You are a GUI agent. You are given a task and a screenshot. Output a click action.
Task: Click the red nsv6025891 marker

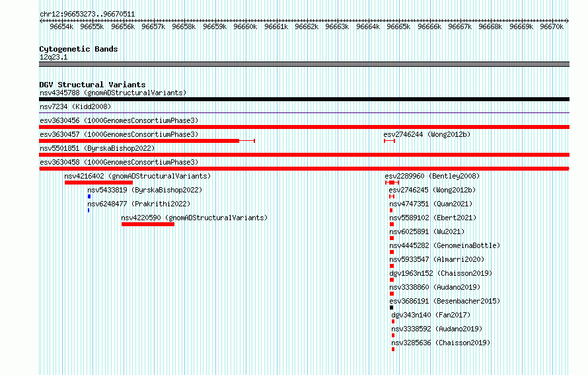pos(392,238)
